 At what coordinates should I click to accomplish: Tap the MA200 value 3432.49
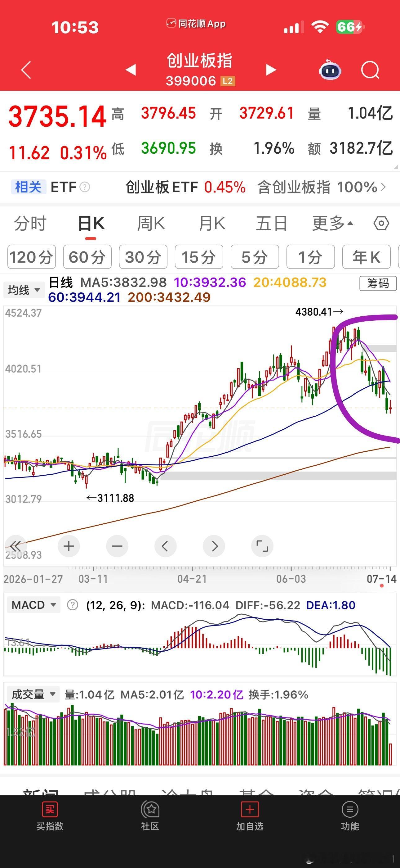[169, 297]
